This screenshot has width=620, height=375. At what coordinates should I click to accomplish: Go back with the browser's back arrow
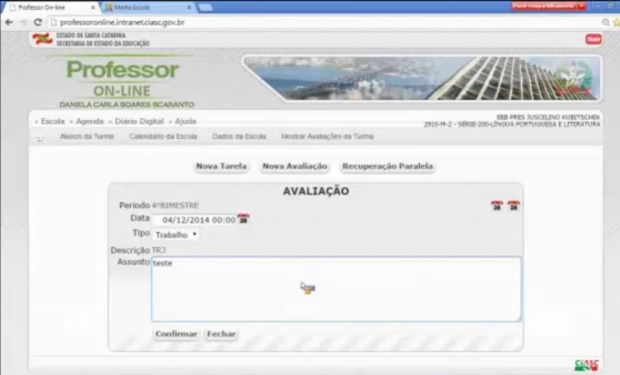[x=9, y=22]
